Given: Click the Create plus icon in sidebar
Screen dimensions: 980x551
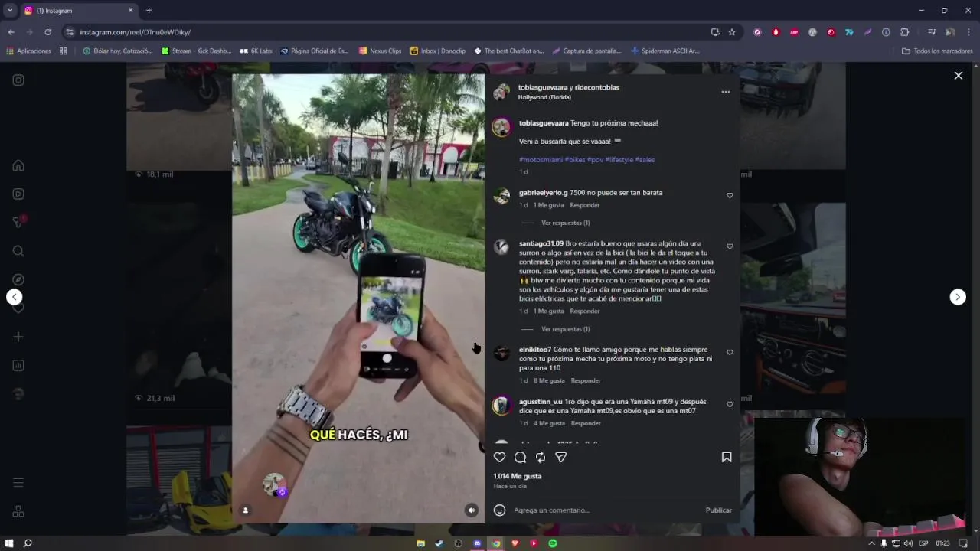Looking at the screenshot, I should [18, 337].
